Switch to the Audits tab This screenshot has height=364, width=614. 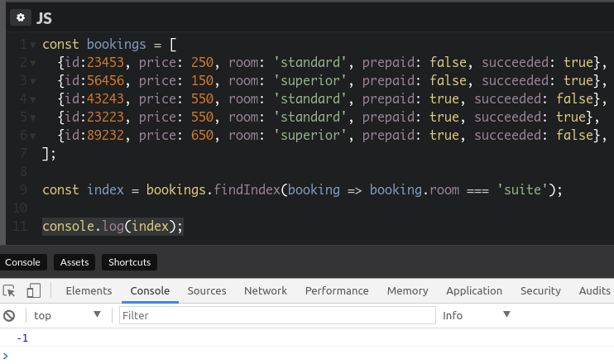(594, 291)
